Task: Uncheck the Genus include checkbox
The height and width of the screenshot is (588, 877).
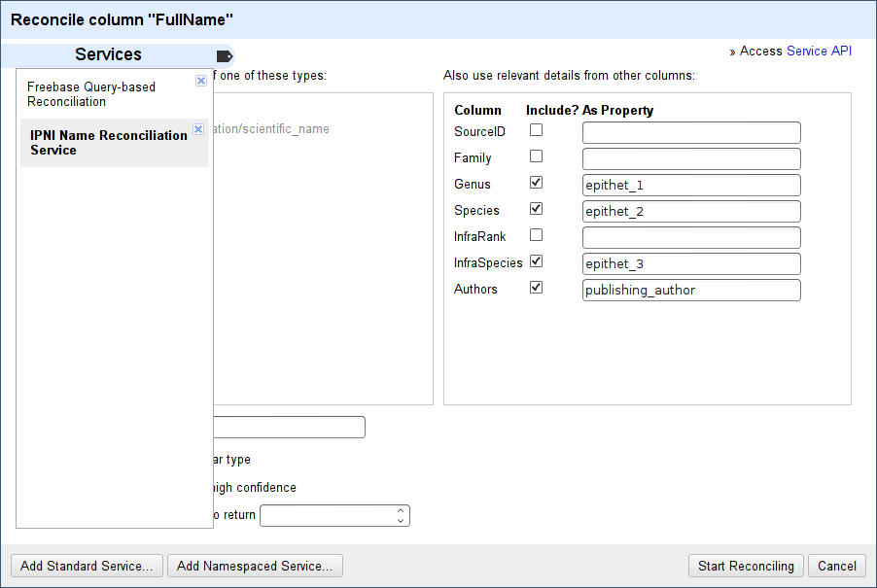Action: tap(536, 183)
